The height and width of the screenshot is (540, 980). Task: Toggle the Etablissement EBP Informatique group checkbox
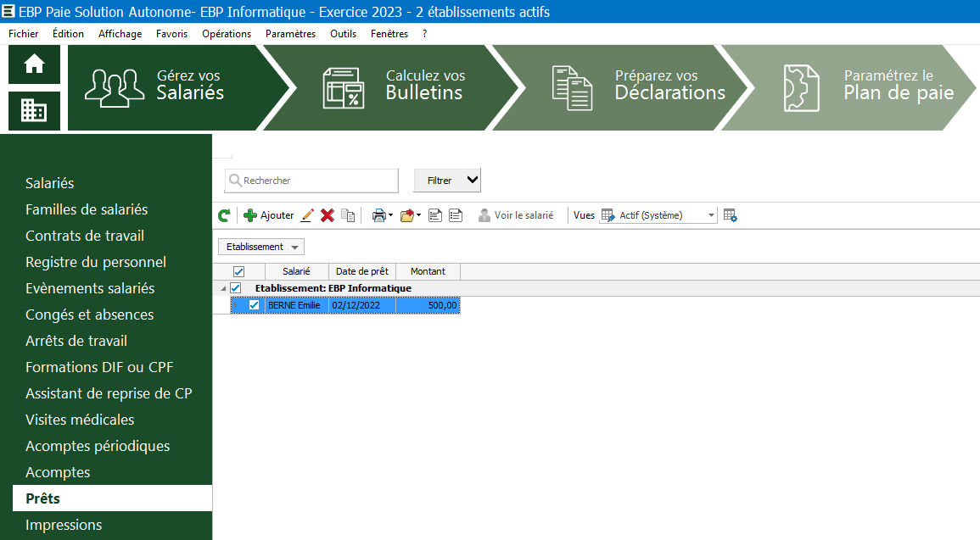click(x=236, y=287)
